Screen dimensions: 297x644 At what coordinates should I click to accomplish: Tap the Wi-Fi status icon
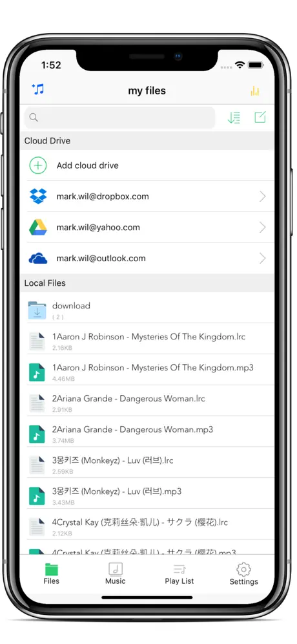(x=240, y=65)
